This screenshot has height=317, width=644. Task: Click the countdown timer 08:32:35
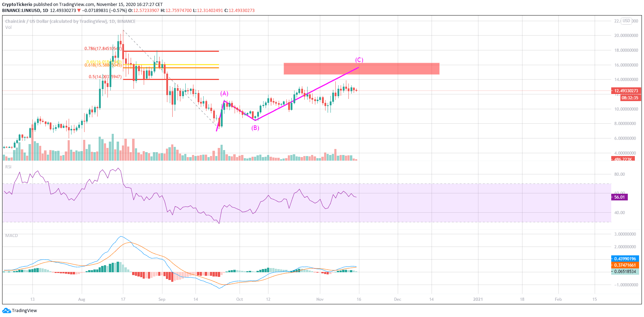(630, 98)
